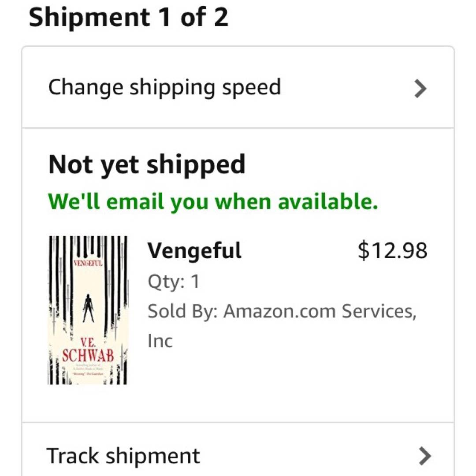476x476 pixels.
Task: Click the red VENGEFUL text on cover
Action: click(88, 264)
